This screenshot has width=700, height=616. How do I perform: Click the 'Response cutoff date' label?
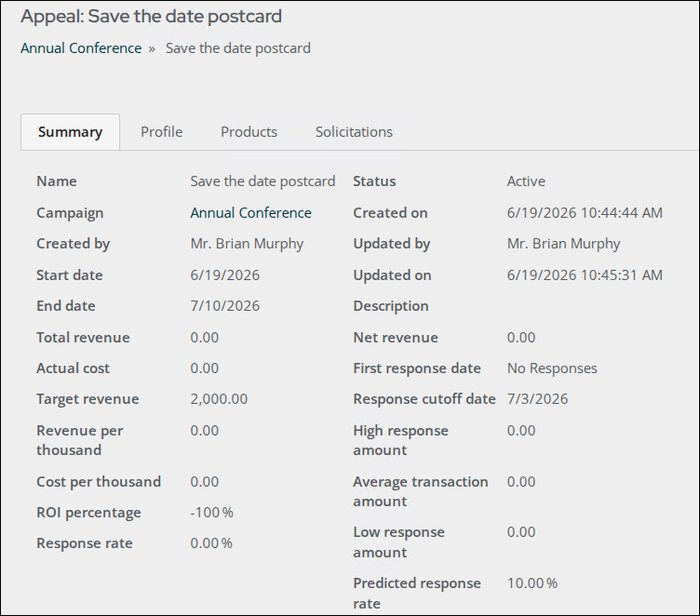pos(424,399)
